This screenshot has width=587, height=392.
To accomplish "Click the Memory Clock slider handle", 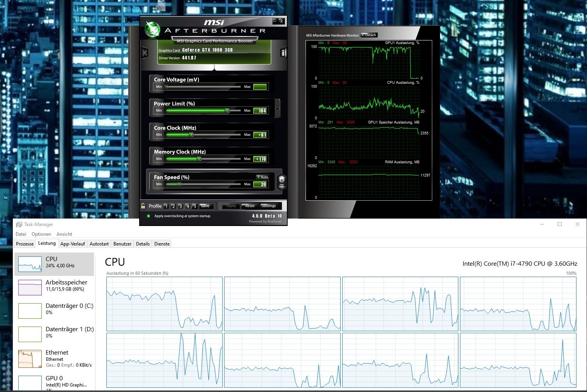I will [199, 159].
